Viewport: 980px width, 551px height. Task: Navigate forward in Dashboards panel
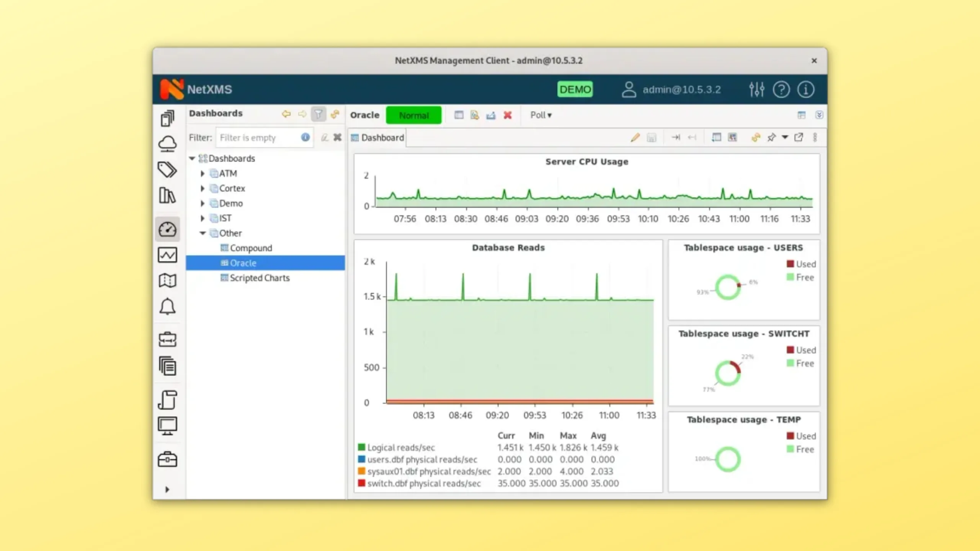(x=302, y=114)
